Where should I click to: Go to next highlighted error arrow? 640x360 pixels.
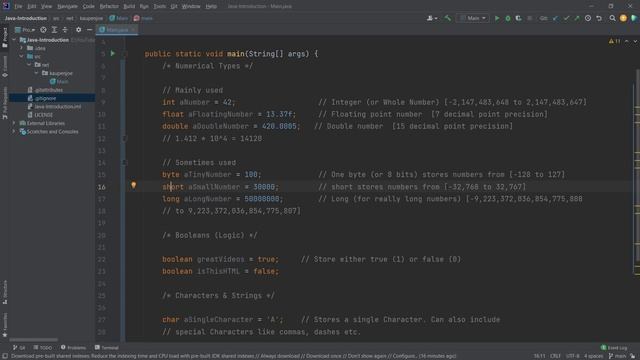(635, 41)
